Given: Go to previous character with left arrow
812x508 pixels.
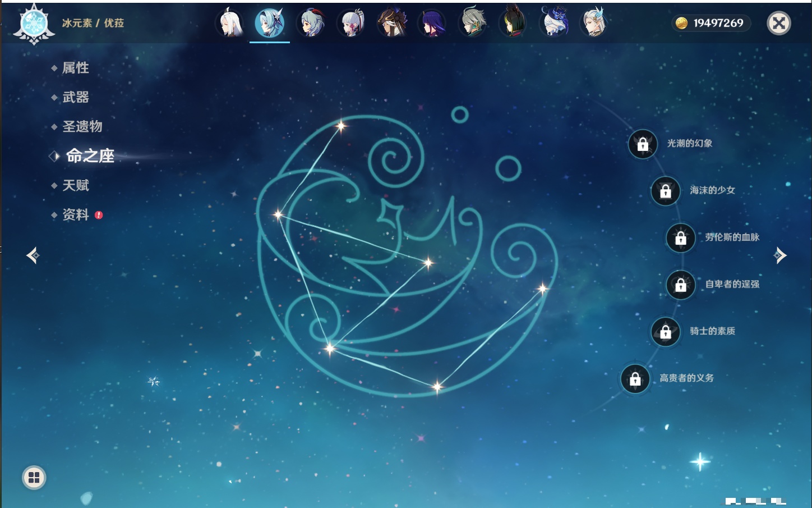Looking at the screenshot, I should 33,255.
